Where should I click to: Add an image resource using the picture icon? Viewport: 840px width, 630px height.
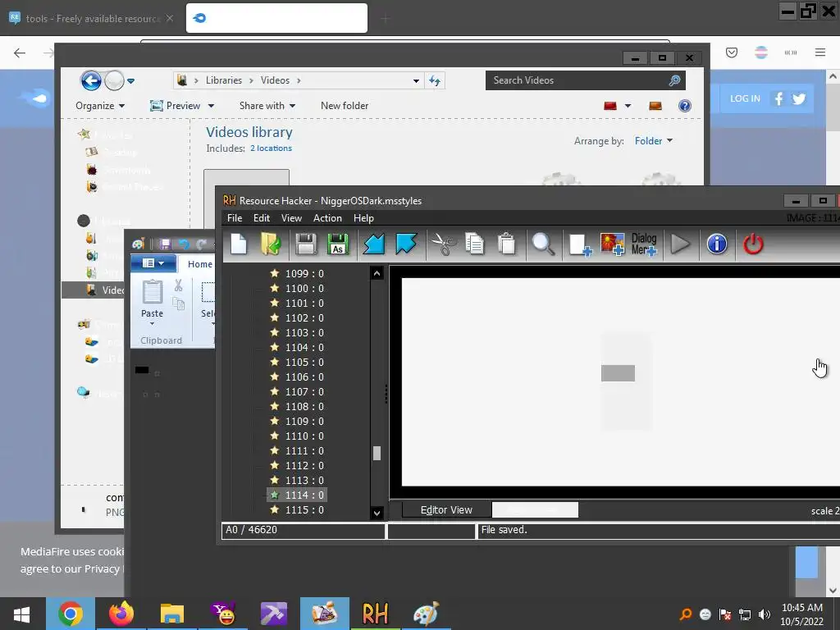612,244
